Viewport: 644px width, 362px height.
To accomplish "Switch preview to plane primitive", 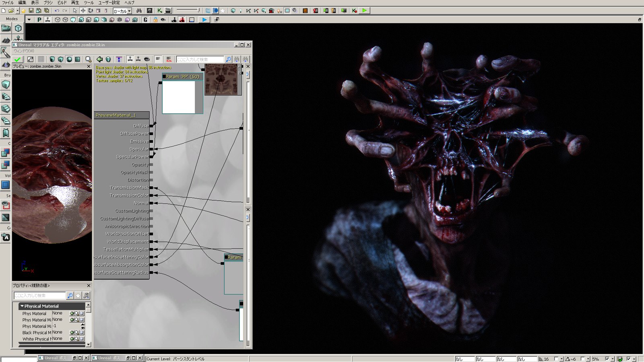I will [77, 59].
